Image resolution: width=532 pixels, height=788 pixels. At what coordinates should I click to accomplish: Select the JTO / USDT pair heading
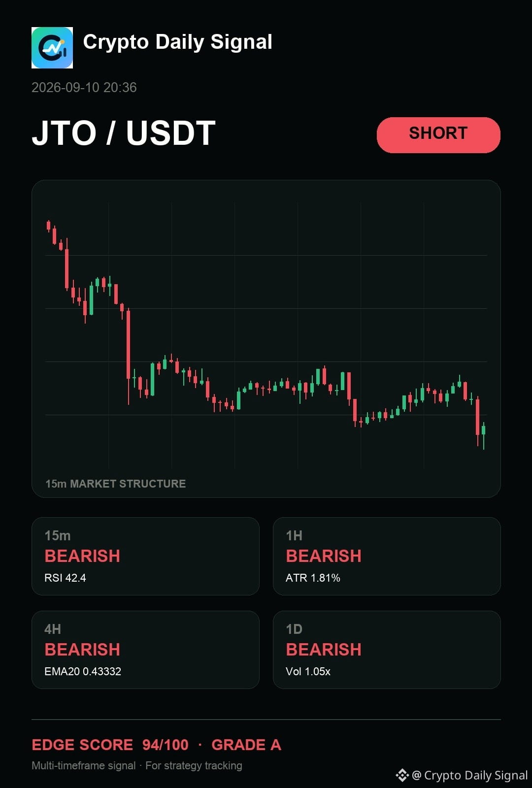tap(124, 133)
